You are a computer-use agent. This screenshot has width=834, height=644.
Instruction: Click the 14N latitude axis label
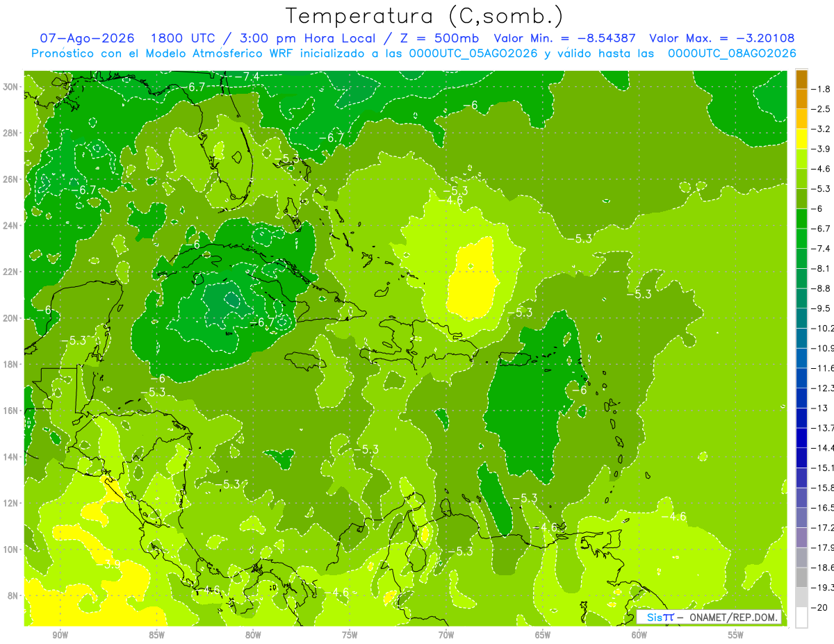pyautogui.click(x=12, y=457)
